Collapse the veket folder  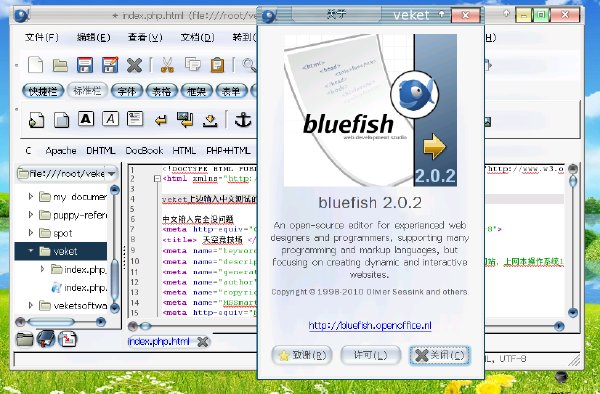pyautogui.click(x=31, y=251)
